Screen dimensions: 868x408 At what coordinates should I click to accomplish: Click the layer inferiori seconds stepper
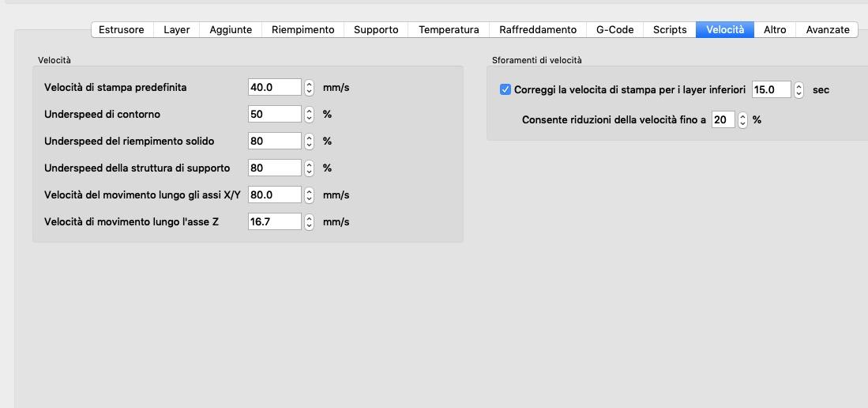click(798, 90)
